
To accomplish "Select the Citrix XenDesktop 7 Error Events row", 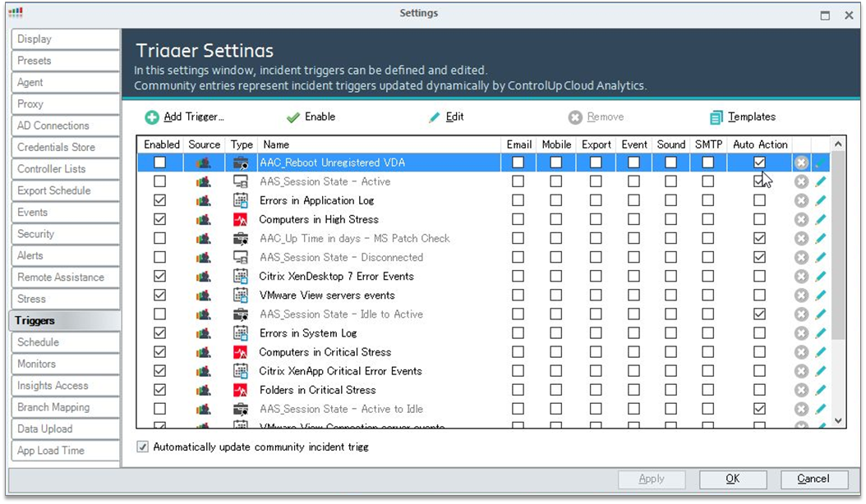I will (484, 276).
